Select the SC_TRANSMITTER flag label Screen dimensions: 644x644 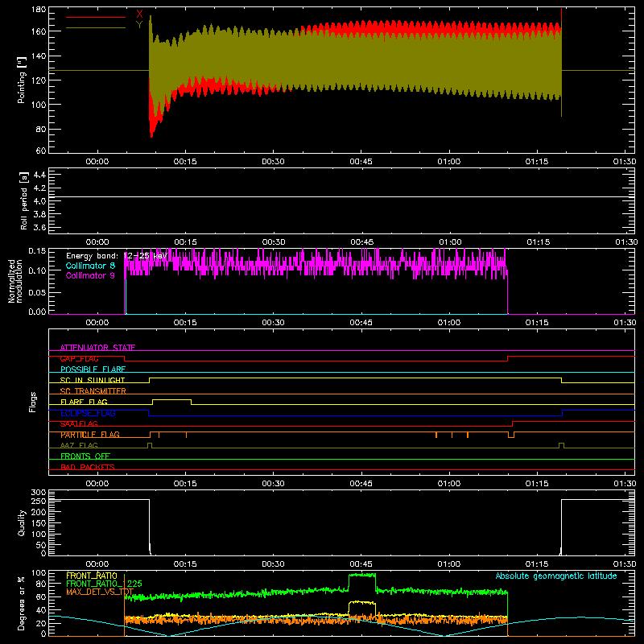pos(93,391)
